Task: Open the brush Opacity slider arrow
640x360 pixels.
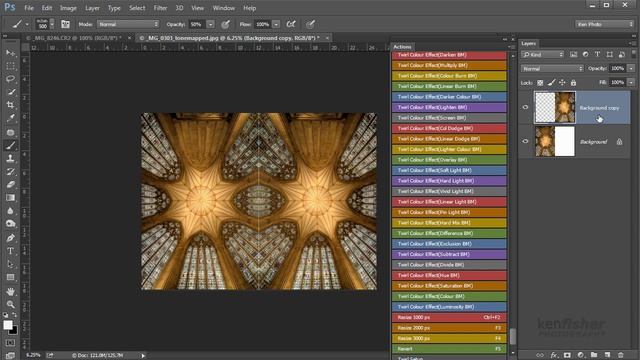Action: click(210, 24)
